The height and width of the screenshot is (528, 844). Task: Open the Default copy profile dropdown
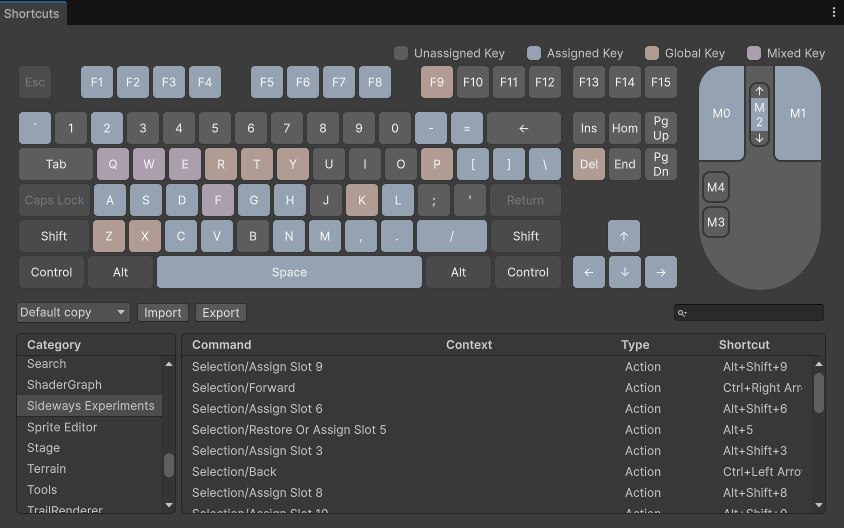[x=73, y=313]
